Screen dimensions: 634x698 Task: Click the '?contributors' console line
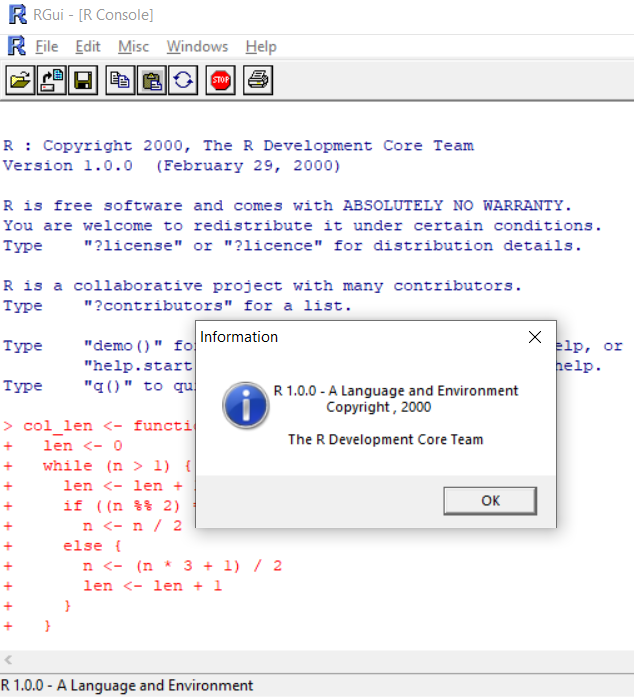[x=177, y=306]
